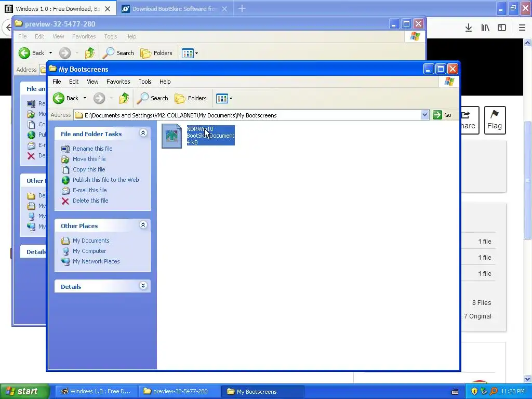The height and width of the screenshot is (399, 532).
Task: Open Back history dropdown in My Bootscreens
Action: 85,98
